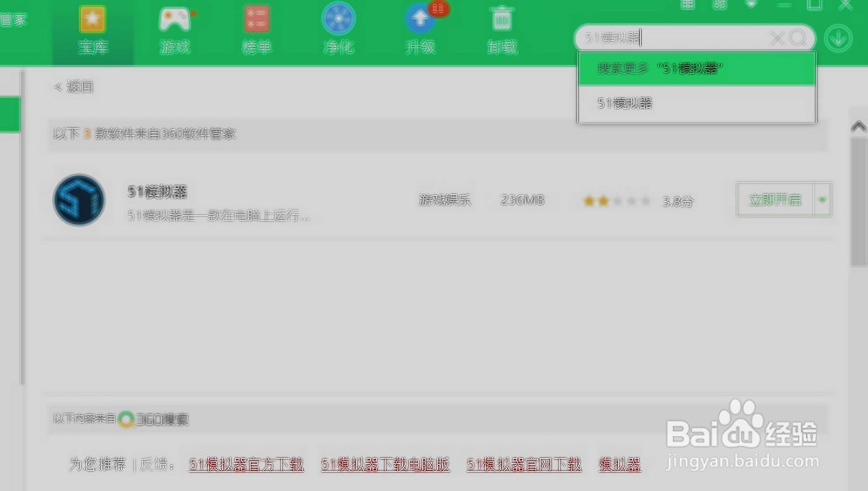Click the star rating of 51模拟器
The height and width of the screenshot is (491, 868).
click(616, 201)
